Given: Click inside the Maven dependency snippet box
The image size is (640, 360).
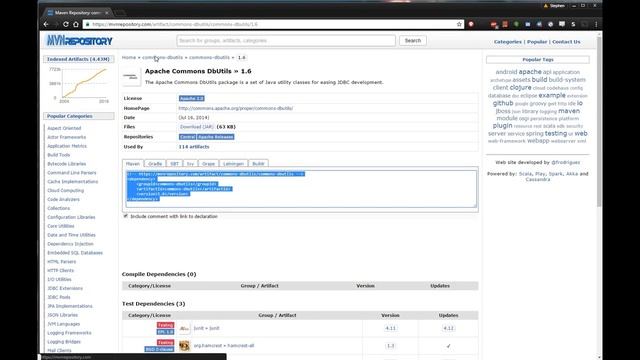Looking at the screenshot, I should point(301,189).
